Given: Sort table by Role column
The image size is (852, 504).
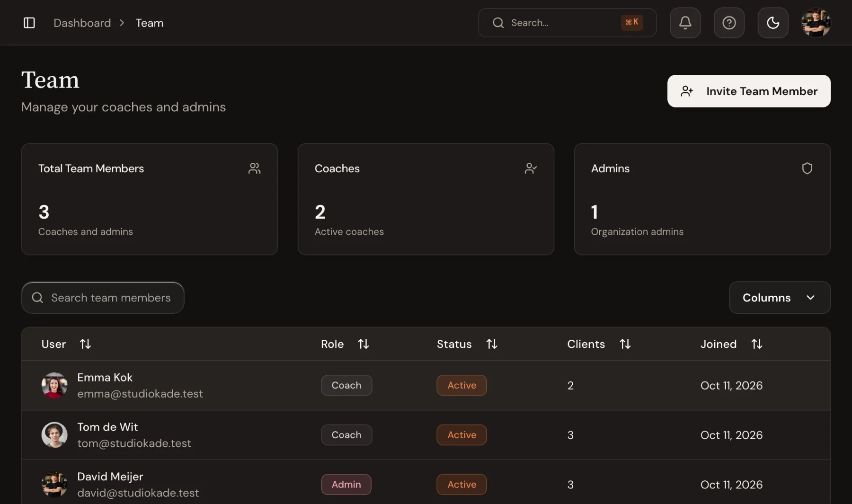Looking at the screenshot, I should pyautogui.click(x=345, y=344).
